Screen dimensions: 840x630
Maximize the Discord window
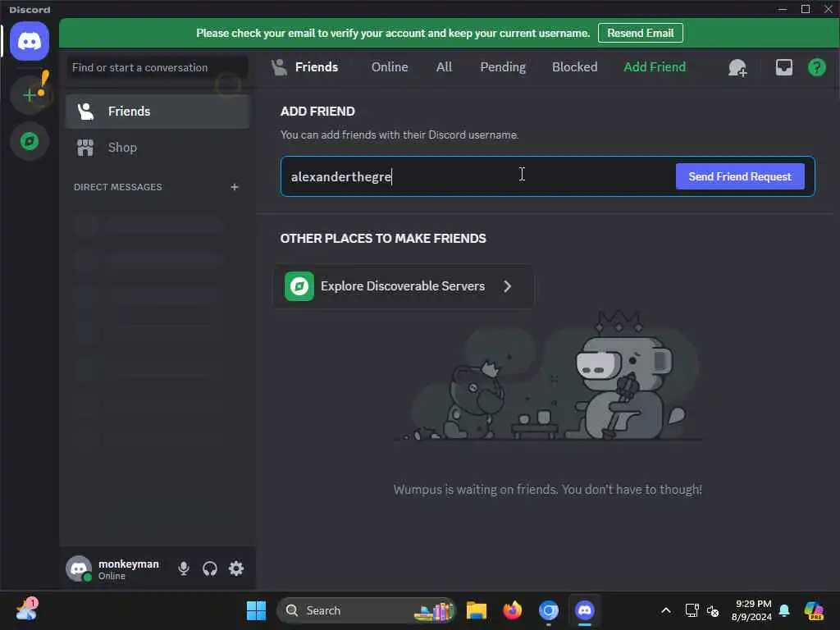pos(806,9)
